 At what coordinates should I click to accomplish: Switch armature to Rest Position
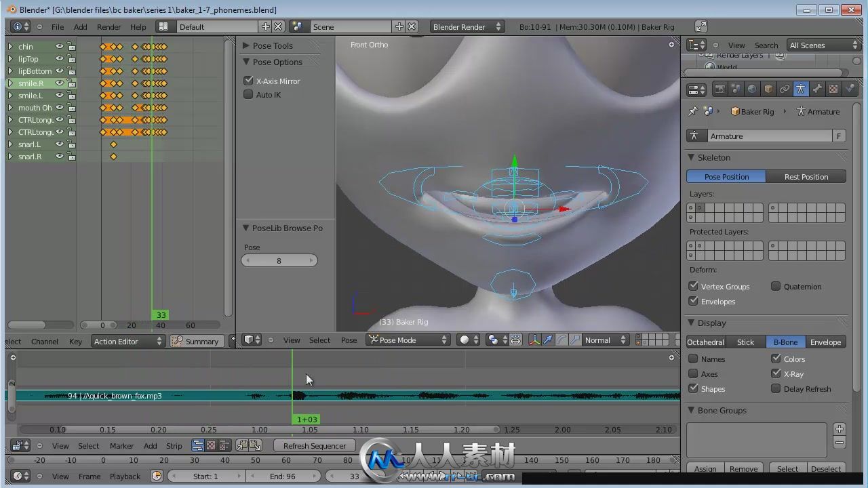click(x=806, y=177)
